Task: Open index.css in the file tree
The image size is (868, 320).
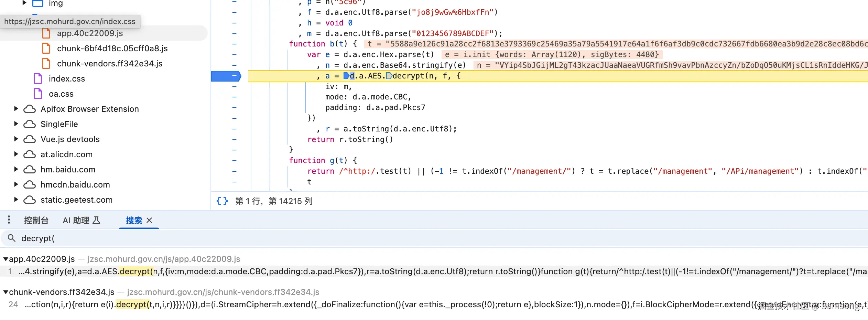Action: tap(67, 79)
